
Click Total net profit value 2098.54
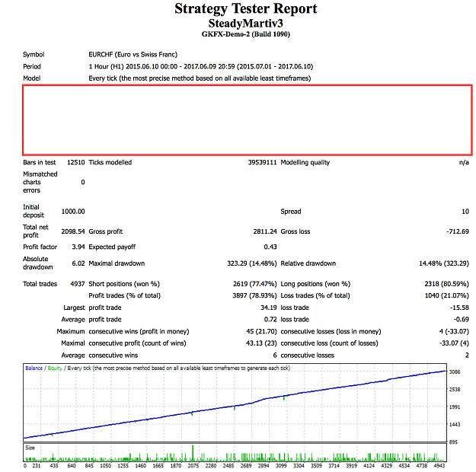(x=73, y=231)
